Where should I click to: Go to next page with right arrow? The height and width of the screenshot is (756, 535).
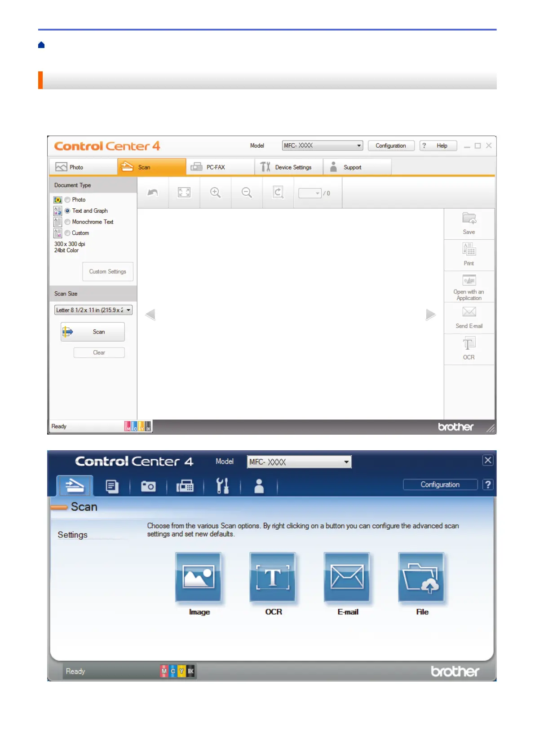click(431, 315)
